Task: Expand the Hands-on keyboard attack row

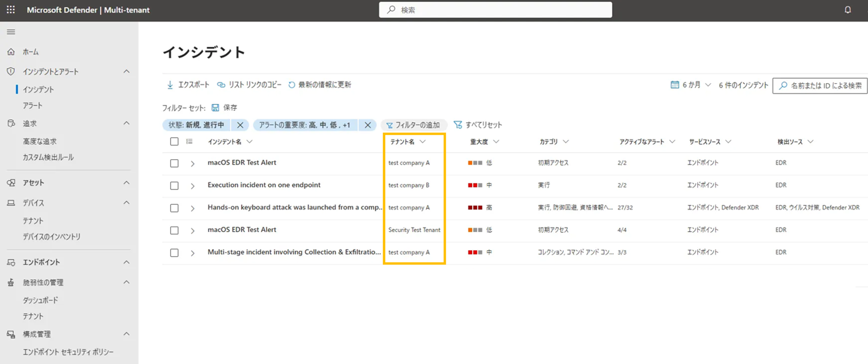Action: coord(193,208)
